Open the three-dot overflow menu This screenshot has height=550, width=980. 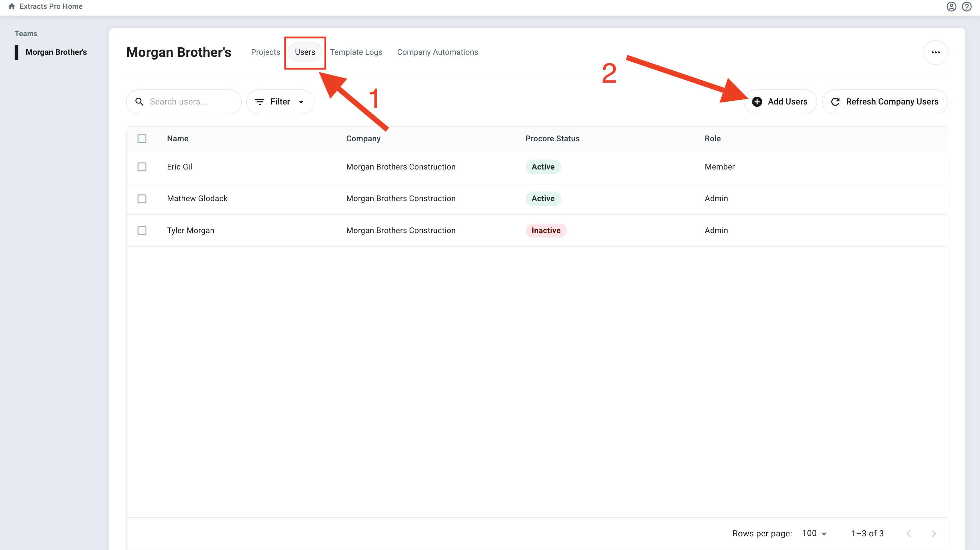(936, 52)
